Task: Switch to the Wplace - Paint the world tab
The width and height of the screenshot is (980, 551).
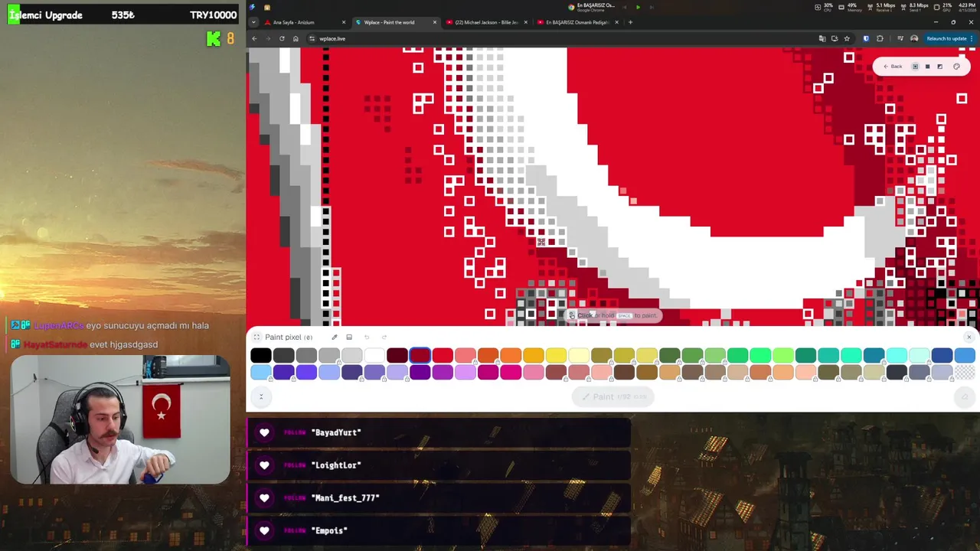Action: 396,22
